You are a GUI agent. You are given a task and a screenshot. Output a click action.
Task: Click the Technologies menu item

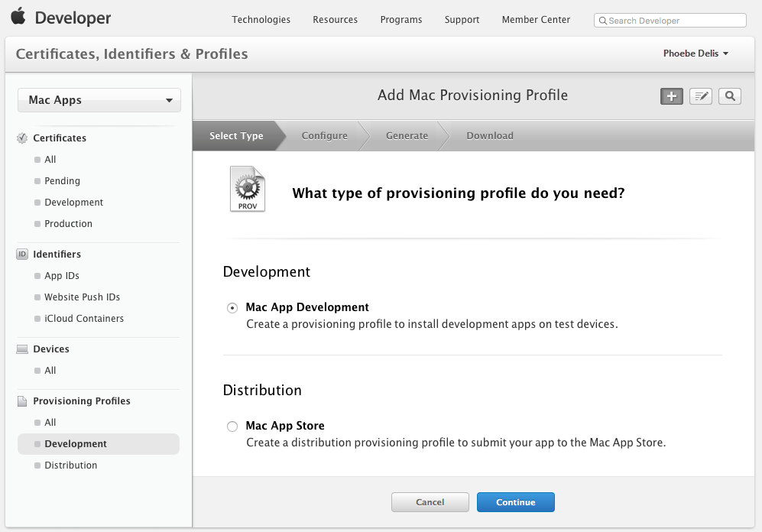click(261, 20)
